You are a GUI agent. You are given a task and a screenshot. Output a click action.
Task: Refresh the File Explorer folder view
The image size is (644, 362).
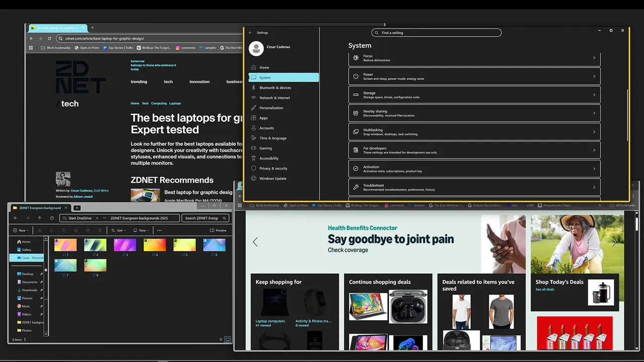[52, 218]
